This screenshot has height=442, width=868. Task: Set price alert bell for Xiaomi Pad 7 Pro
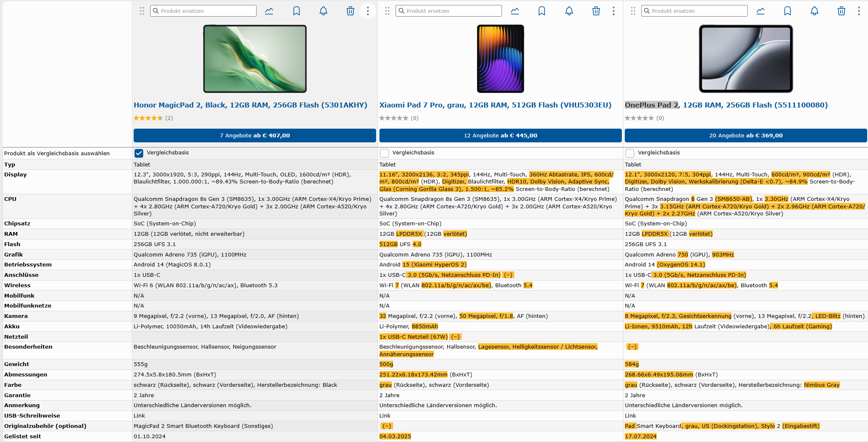pyautogui.click(x=569, y=11)
